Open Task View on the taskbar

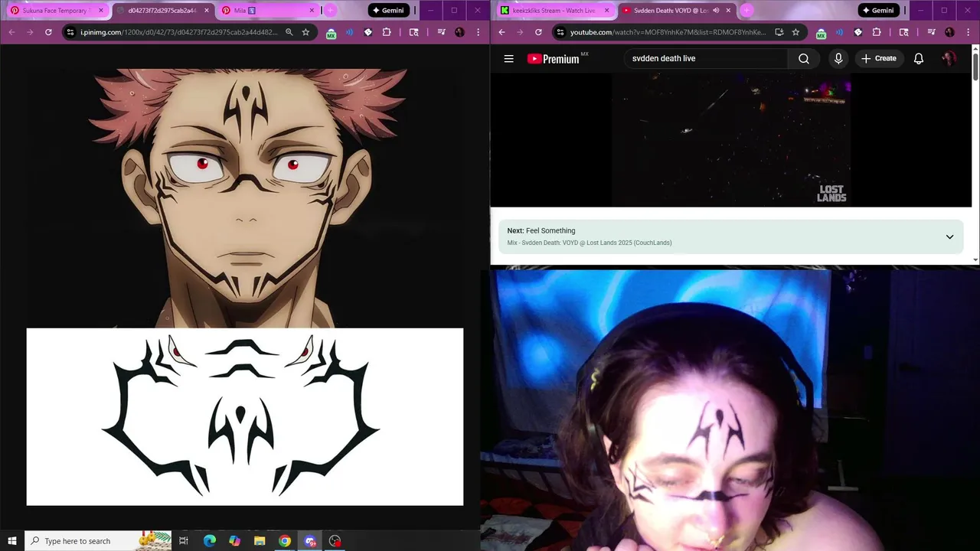184,540
